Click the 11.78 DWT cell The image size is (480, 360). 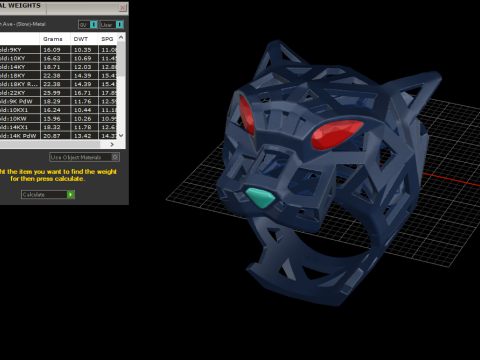[85, 127]
